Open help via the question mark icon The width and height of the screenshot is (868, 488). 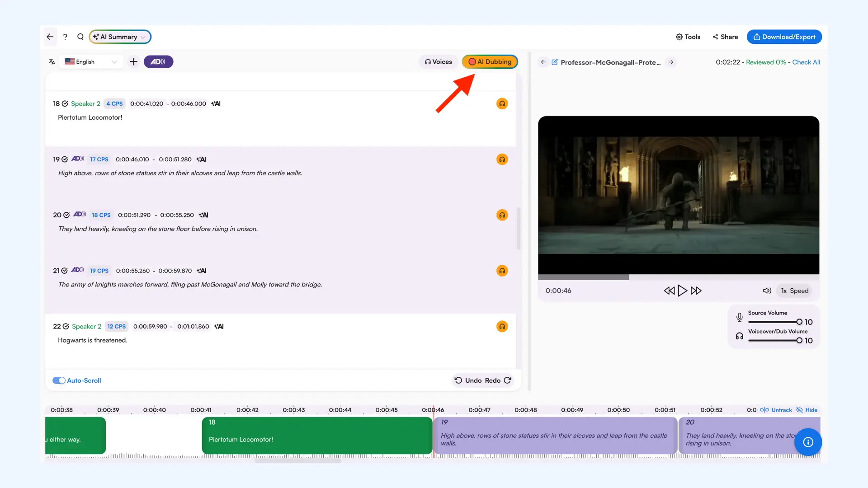tap(65, 37)
